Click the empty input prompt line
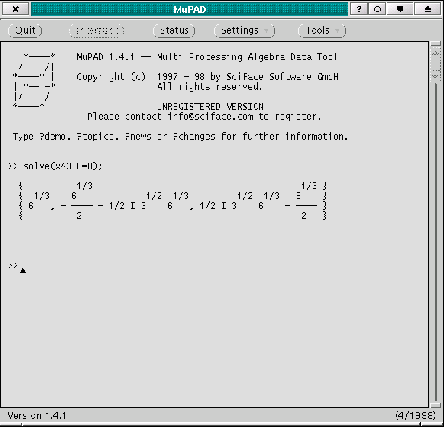This screenshot has width=444, height=427. pyautogui.click(x=18, y=267)
